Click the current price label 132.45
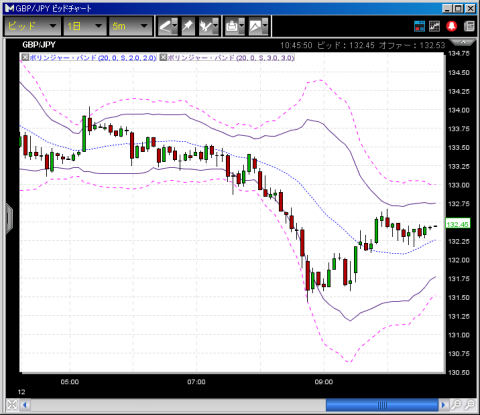Screen dimensions: 480x415 458,224
